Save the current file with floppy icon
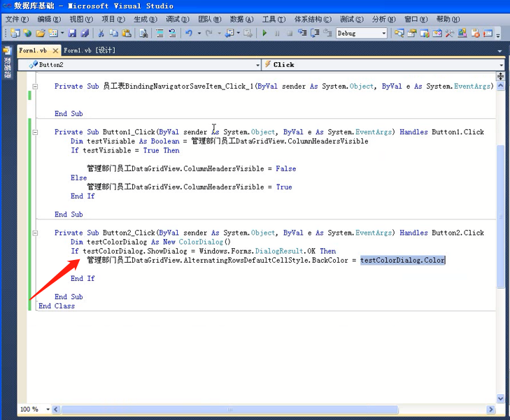Screen dimensions: 510x420 pyautogui.click(x=72, y=33)
